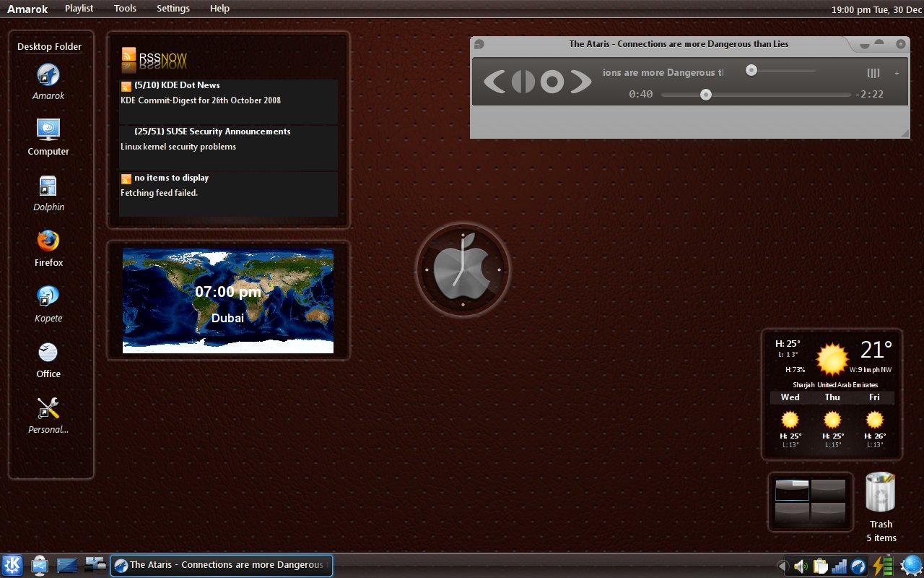This screenshot has height=578, width=924.
Task: Click the Apple logo analog clock widget
Action: pos(463,269)
